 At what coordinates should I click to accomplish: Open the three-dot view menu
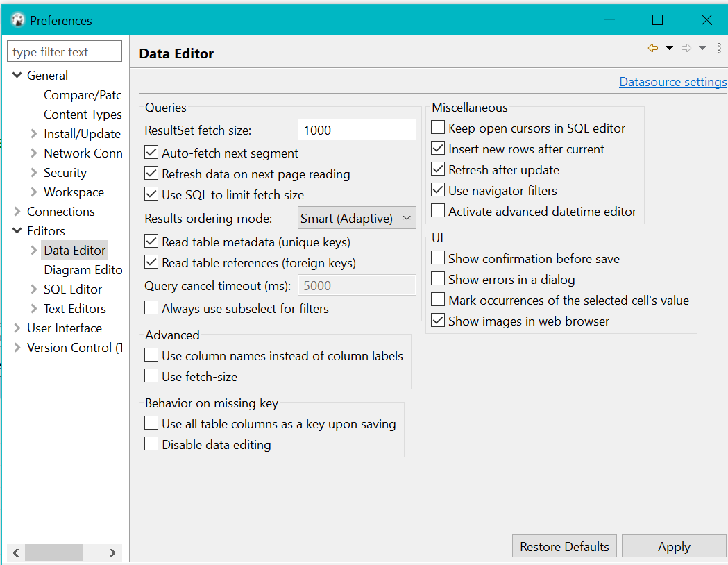(719, 47)
